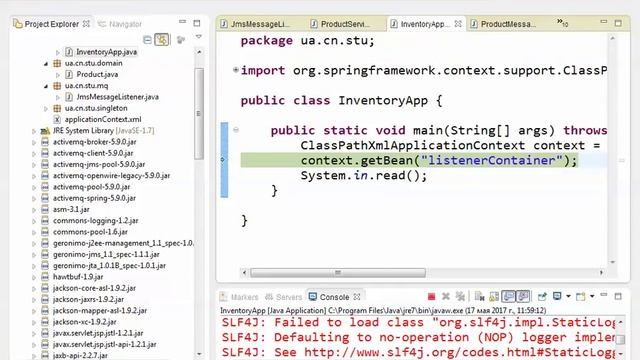Expand the folded import statements
This screenshot has height=360, width=640.
236,70
